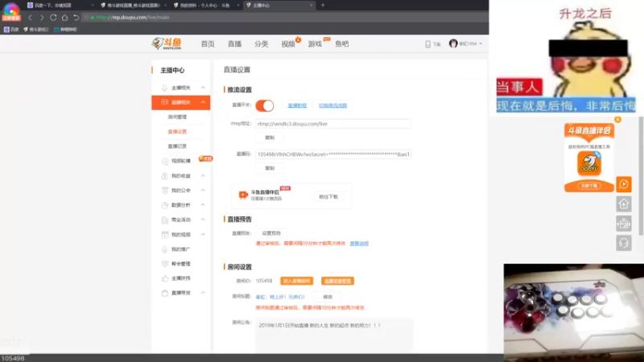Viewport: 644px width, 362px height.
Task: Expand the 我的收益 section chevron
Action: tap(203, 175)
